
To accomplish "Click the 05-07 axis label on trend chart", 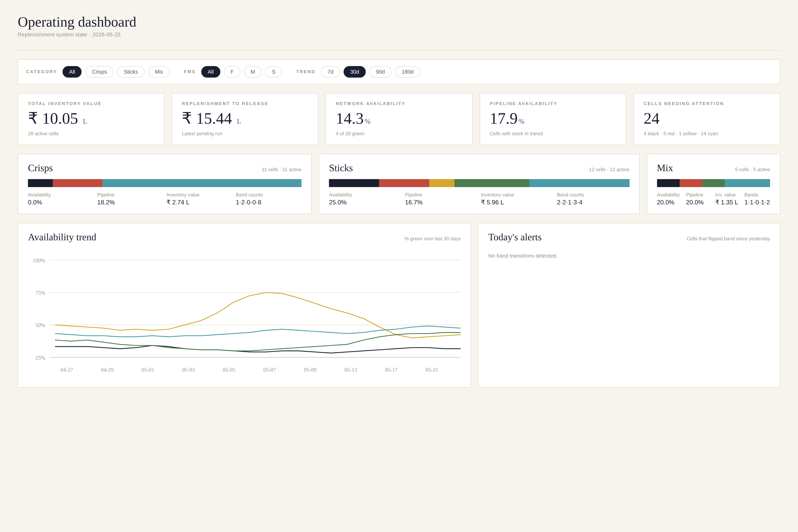I will [x=269, y=370].
